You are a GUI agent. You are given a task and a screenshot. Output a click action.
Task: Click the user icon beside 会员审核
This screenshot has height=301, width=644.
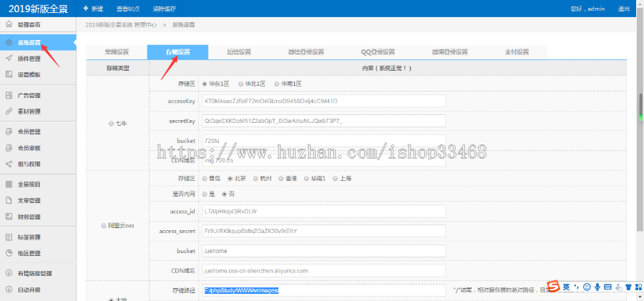9,147
